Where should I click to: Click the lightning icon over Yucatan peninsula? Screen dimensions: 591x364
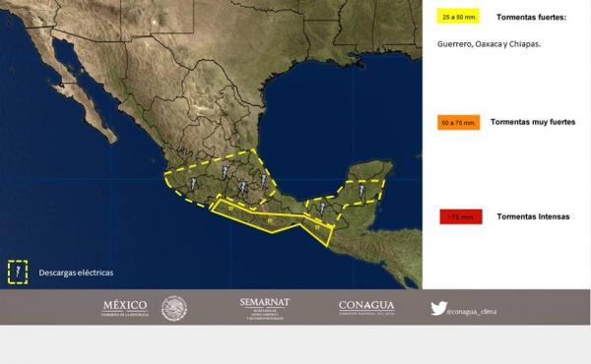tap(361, 191)
